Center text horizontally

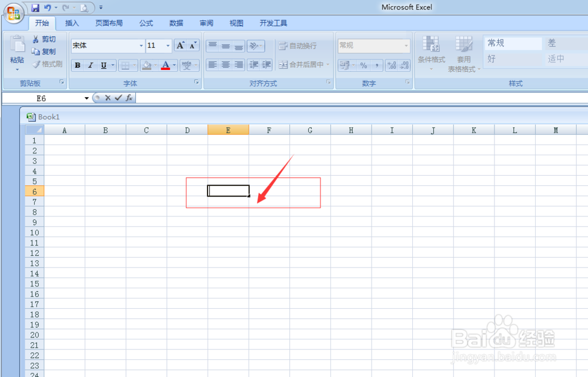pos(225,65)
